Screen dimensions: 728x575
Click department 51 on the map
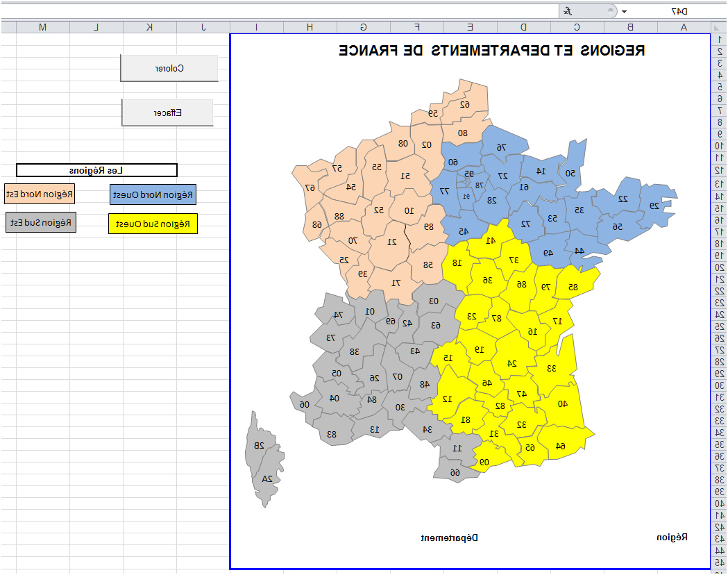[405, 176]
